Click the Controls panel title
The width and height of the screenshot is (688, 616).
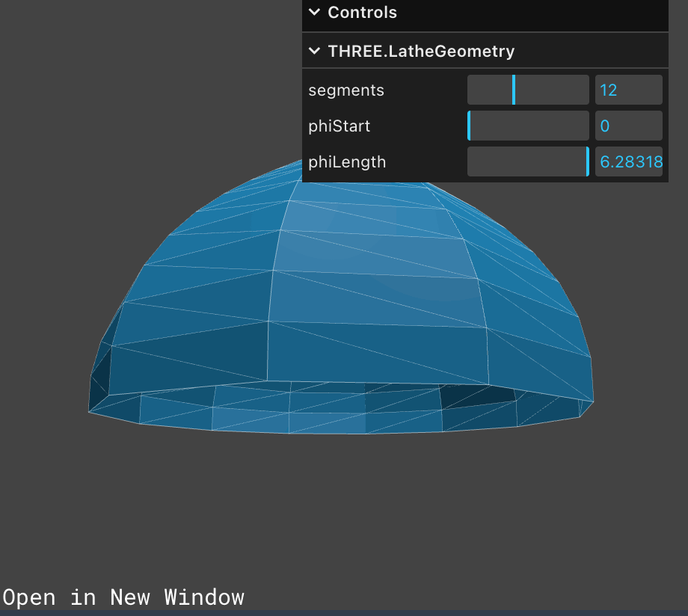(362, 12)
